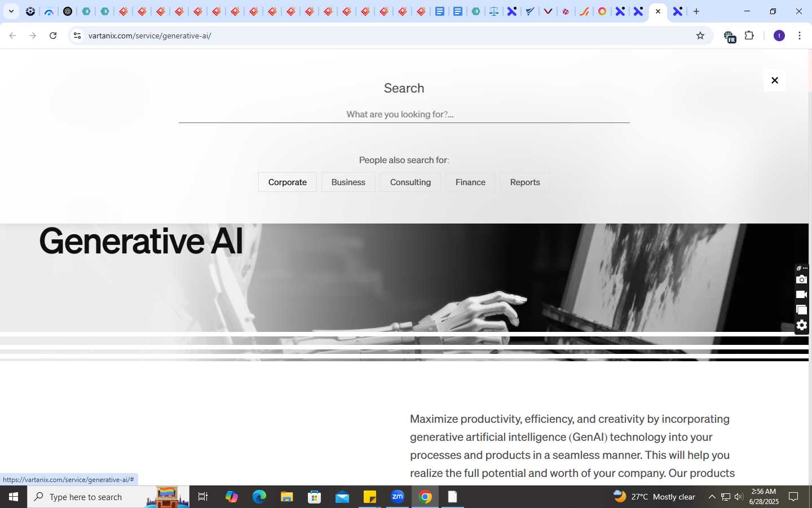Go forward in browser history
Viewport: 812px width, 508px height.
click(x=33, y=36)
